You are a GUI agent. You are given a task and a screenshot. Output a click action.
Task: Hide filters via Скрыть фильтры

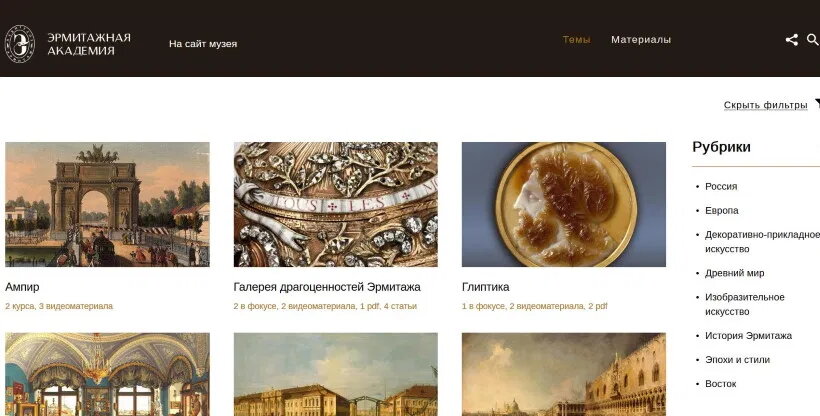(765, 105)
